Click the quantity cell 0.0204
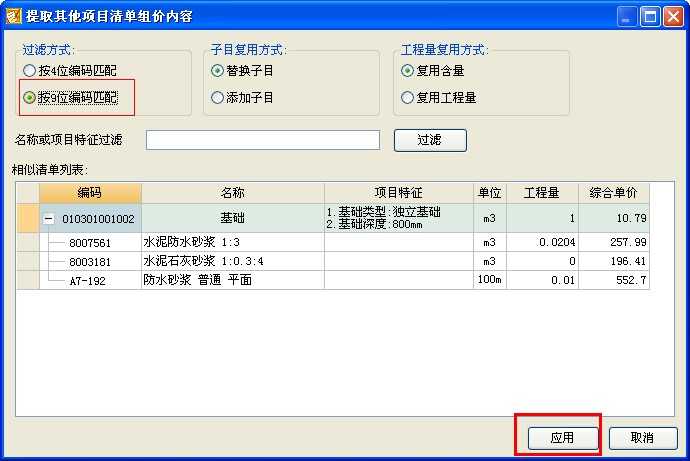690x461 pixels. [542, 242]
